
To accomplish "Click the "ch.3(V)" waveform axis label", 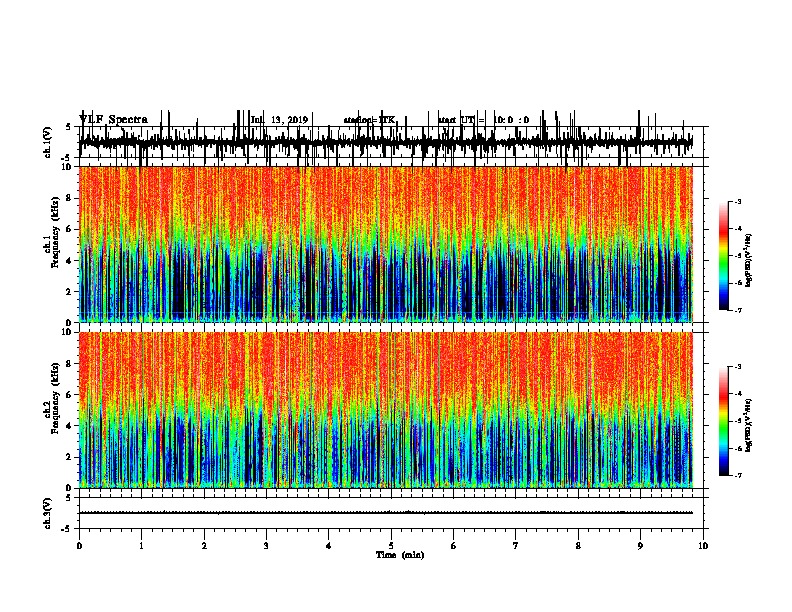I will 48,513.
